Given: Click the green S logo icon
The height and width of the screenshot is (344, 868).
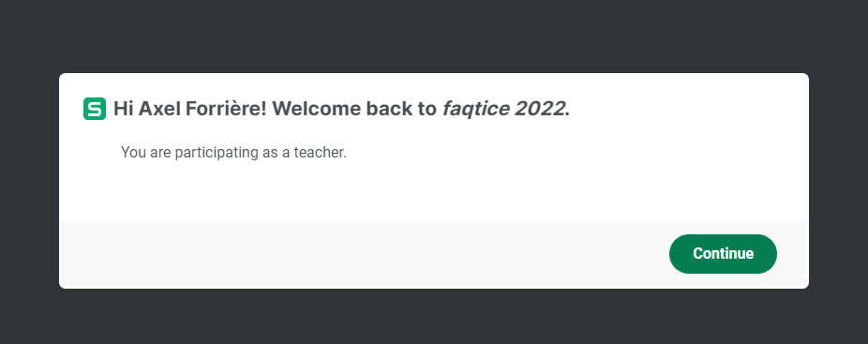Looking at the screenshot, I should (x=95, y=109).
